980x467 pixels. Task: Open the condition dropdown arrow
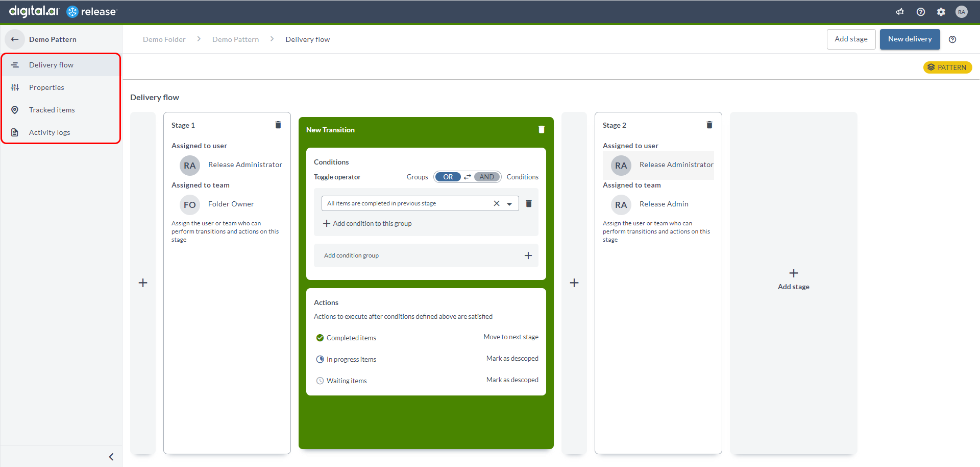pyautogui.click(x=509, y=204)
